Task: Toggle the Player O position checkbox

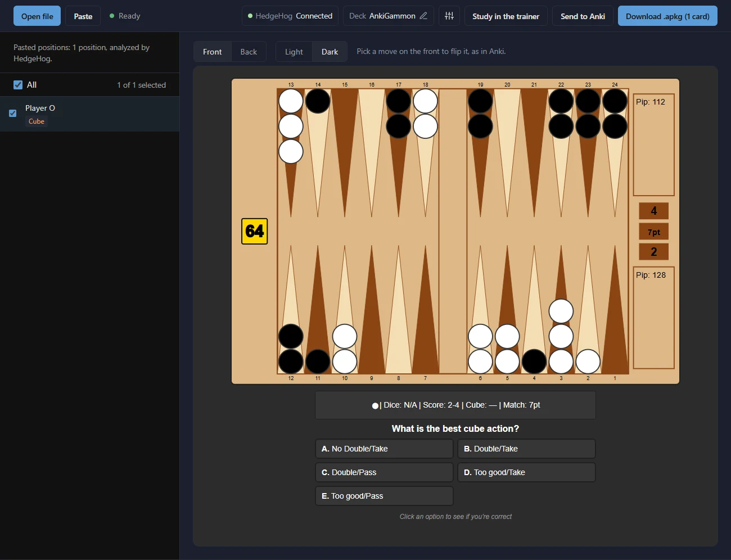Action: (13, 113)
